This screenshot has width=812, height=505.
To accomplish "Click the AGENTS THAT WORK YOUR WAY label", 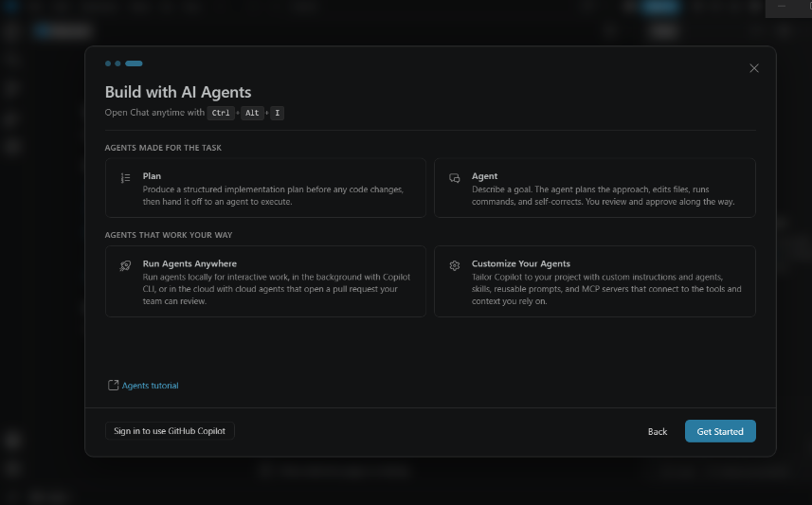I will click(x=169, y=235).
